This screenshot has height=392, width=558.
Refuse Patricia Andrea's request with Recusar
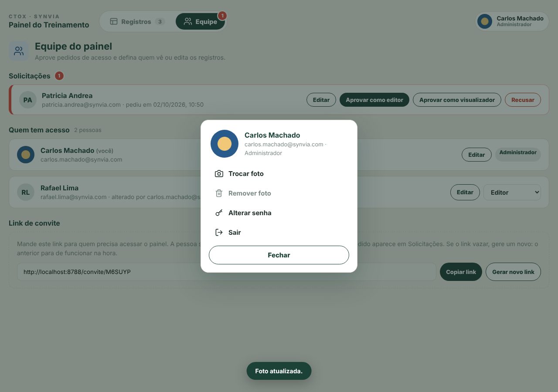(523, 100)
